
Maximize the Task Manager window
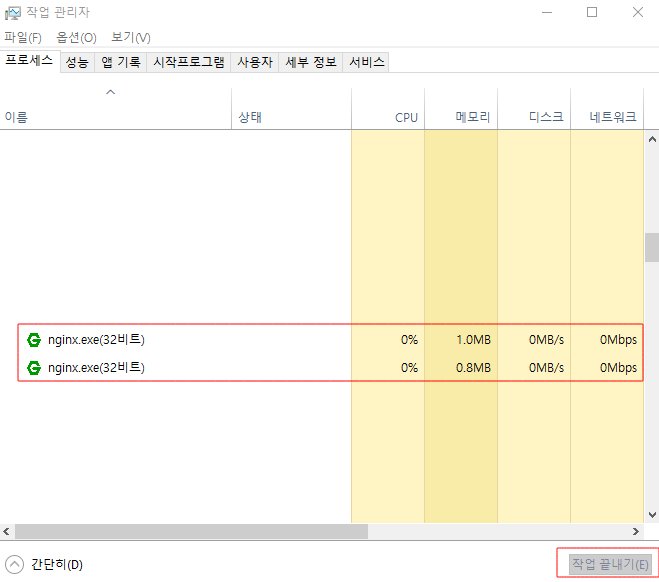(592, 13)
